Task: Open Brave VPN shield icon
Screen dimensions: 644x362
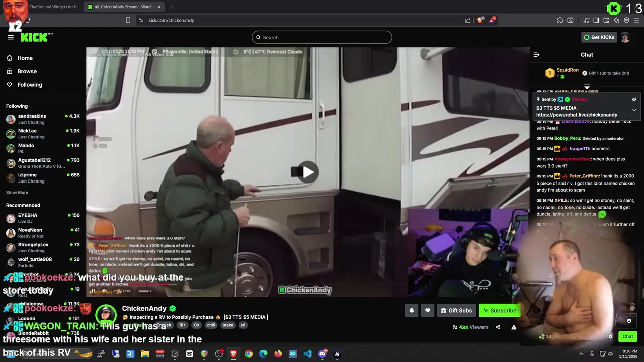Action: [x=626, y=20]
